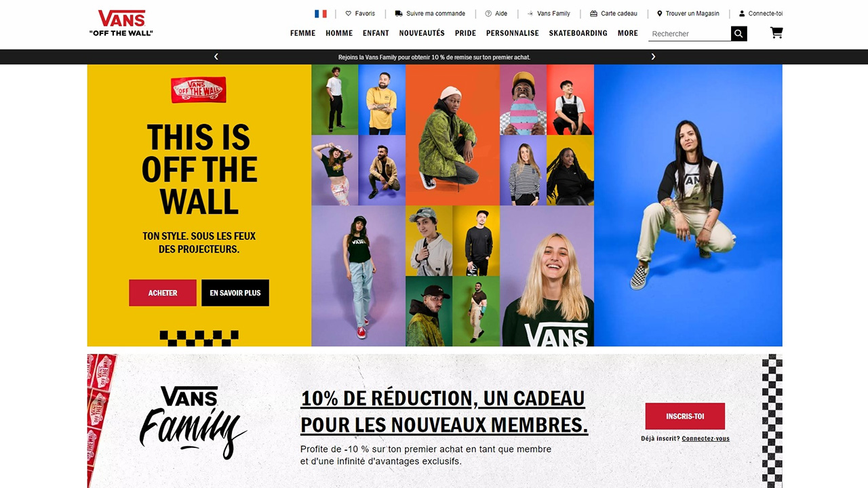Open the FEMME menu
868x488 pixels.
tap(302, 33)
